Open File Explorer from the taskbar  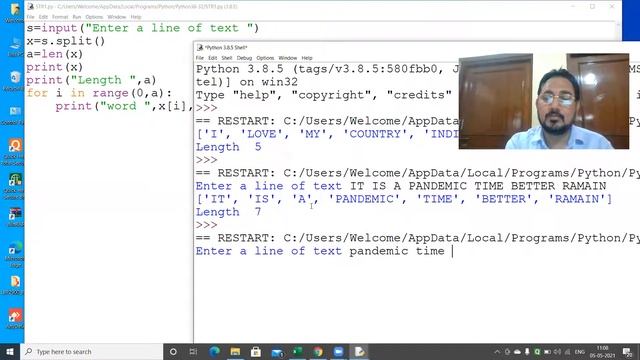point(235,352)
